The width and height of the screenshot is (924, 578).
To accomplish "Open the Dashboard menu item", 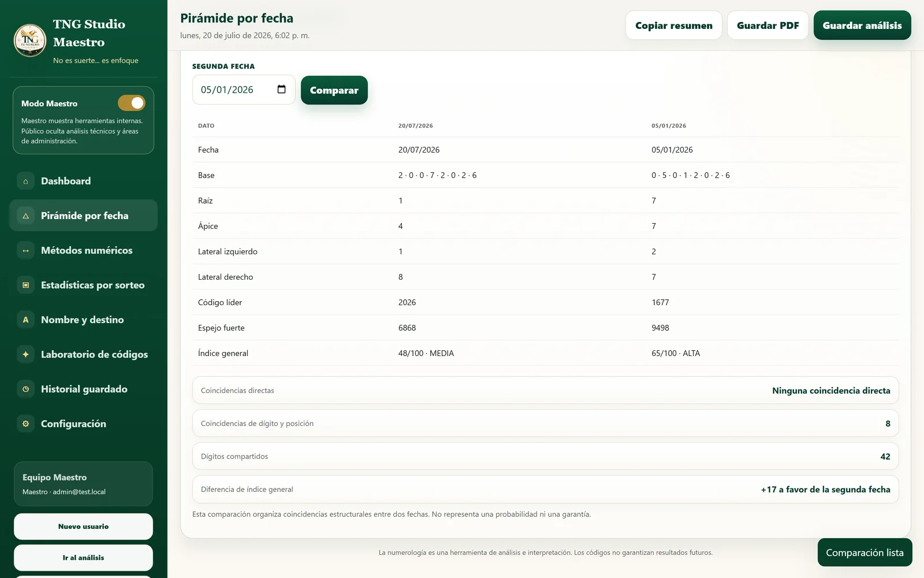I will click(83, 181).
